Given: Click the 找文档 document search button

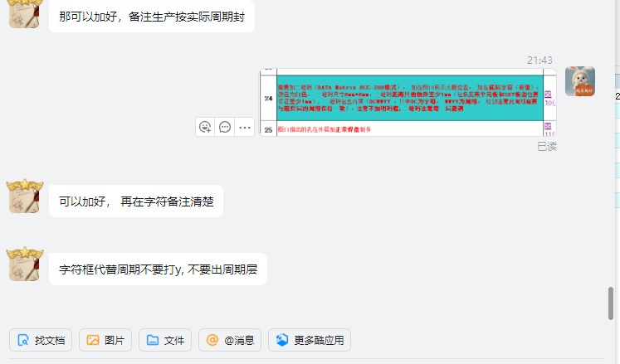Looking at the screenshot, I should point(41,340).
